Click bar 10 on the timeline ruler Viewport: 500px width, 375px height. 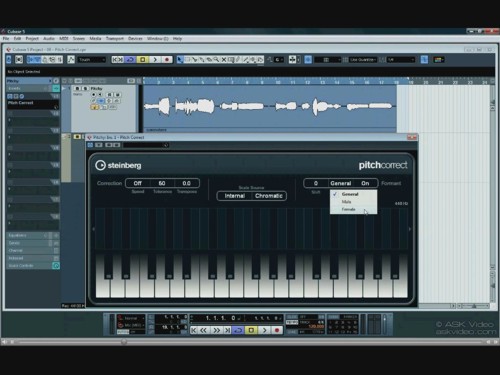[x=277, y=82]
